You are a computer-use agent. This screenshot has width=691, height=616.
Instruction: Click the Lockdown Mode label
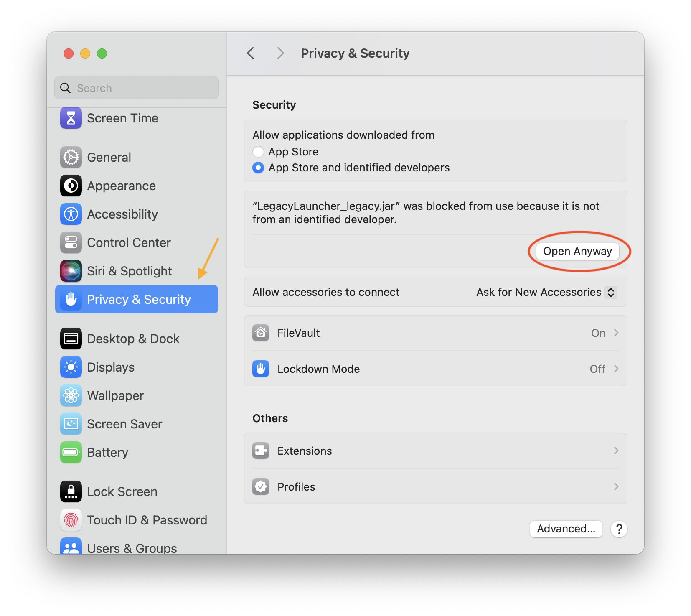(x=318, y=369)
